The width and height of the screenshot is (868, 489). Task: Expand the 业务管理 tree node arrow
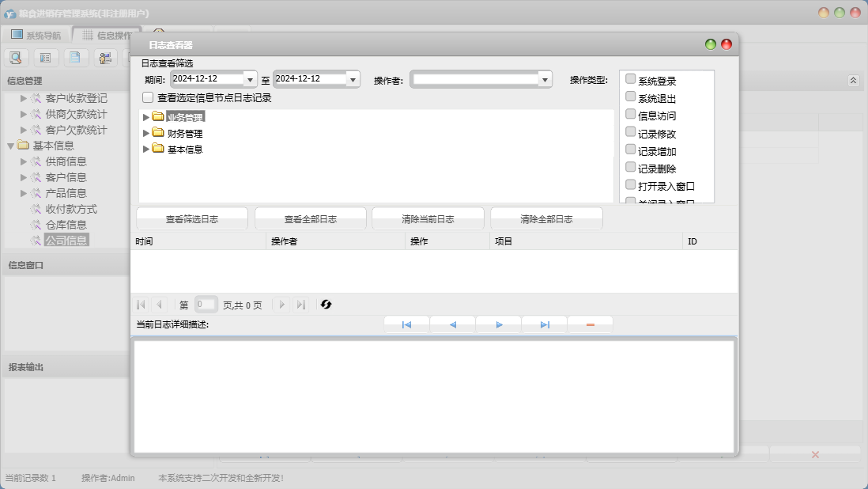[x=146, y=117]
